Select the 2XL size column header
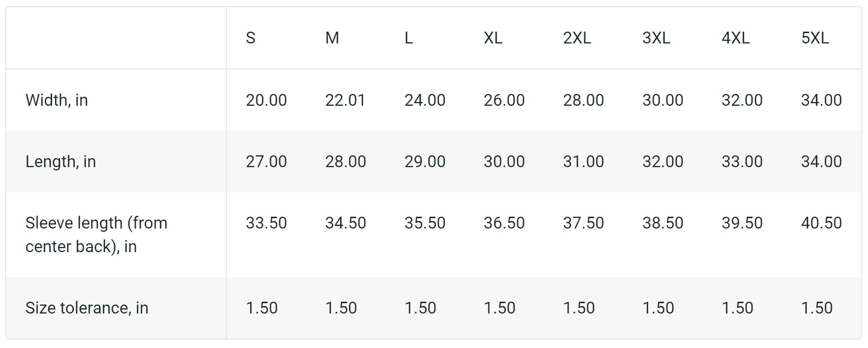The image size is (868, 348). pos(576,38)
